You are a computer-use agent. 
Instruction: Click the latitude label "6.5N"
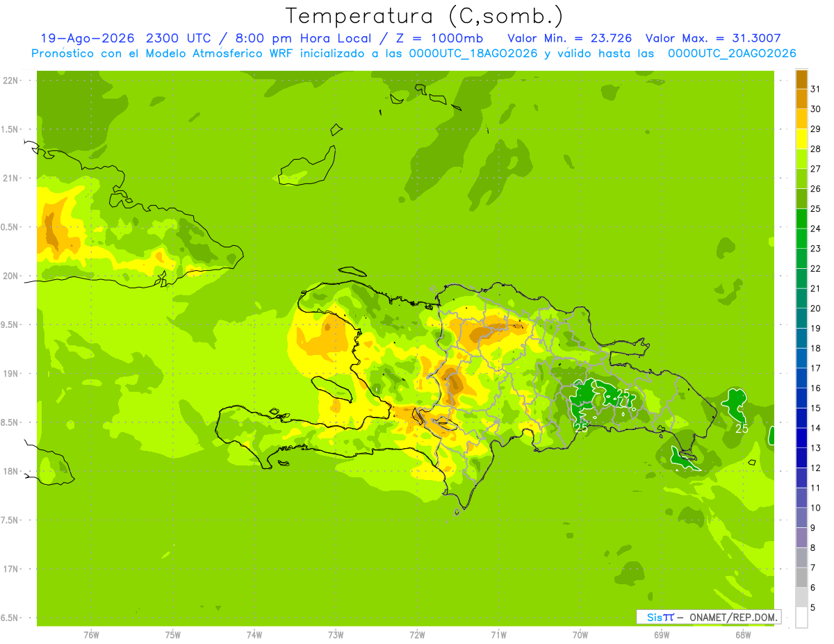[x=10, y=618]
